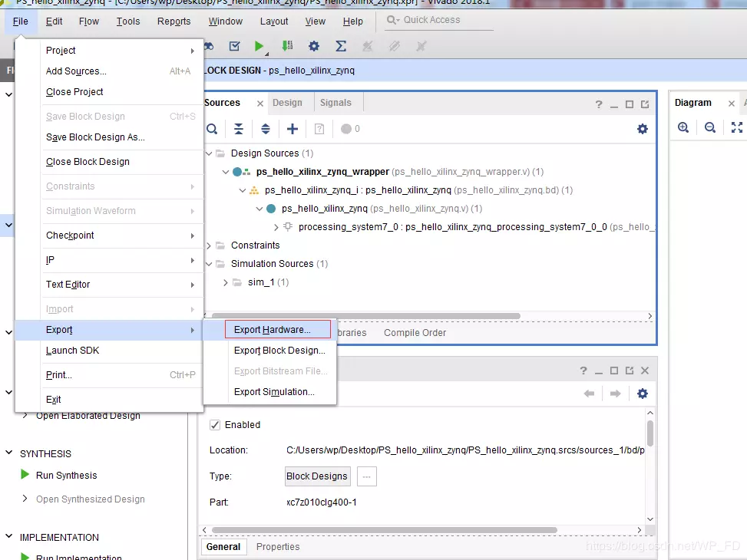Click the Program device toolbar icon

coord(287,46)
